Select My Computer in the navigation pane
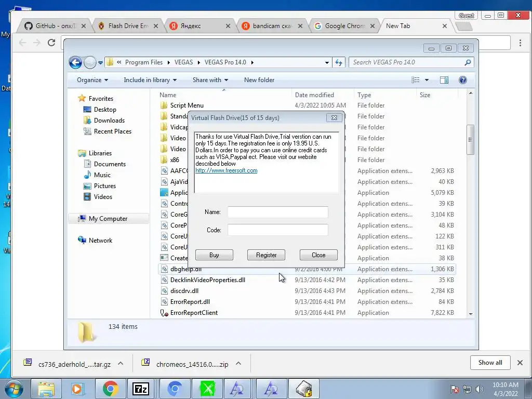Image resolution: width=532 pixels, height=399 pixels. coord(108,219)
